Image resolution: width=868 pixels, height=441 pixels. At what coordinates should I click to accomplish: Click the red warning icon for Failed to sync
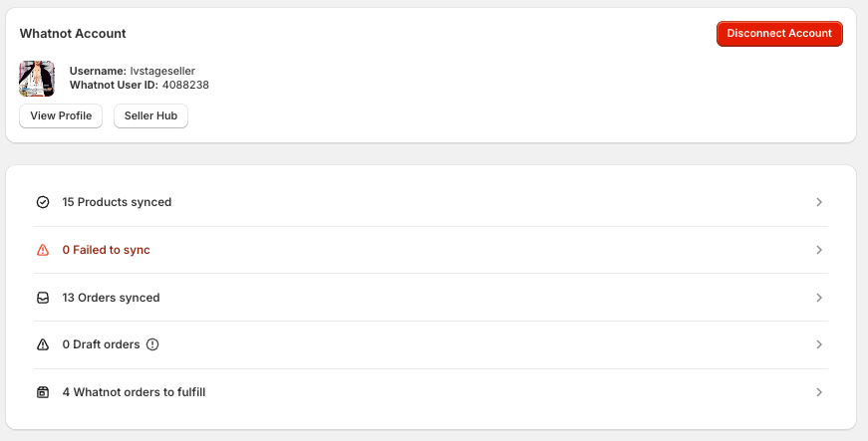[x=43, y=250]
